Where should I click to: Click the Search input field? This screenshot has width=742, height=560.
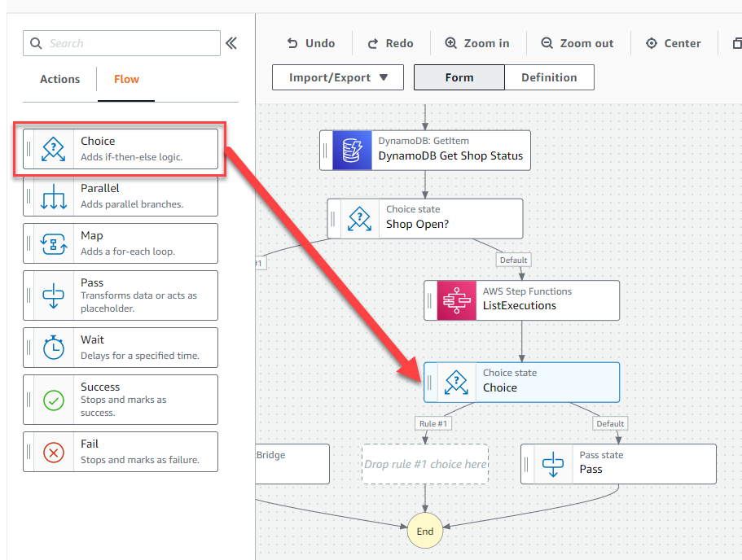121,43
